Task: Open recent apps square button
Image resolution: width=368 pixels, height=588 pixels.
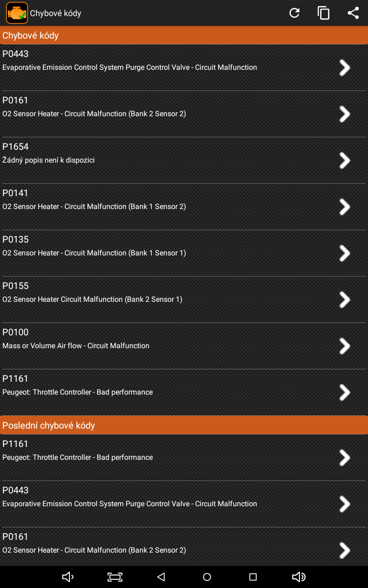Action: (253, 577)
